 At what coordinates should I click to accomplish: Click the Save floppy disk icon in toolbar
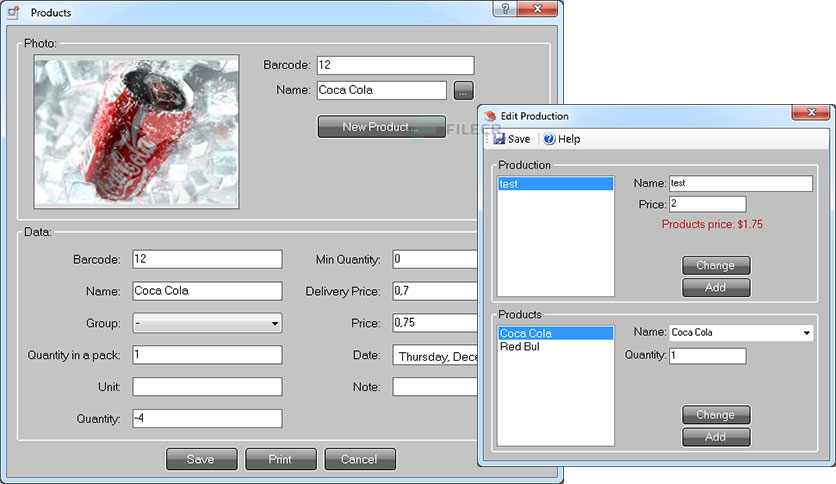click(x=499, y=139)
